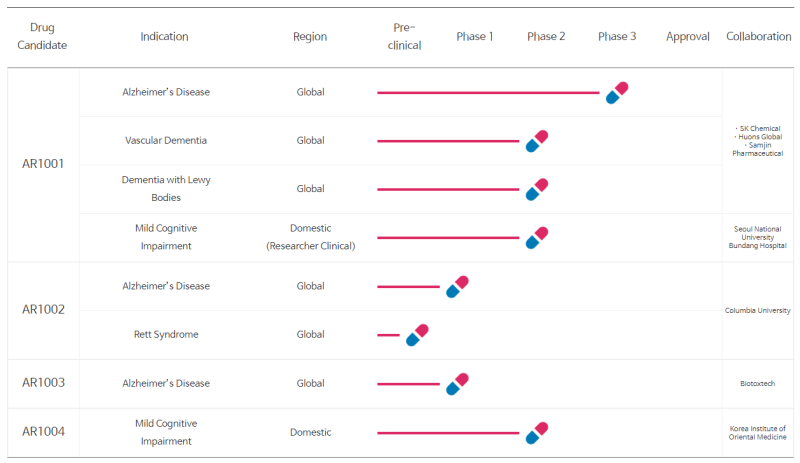Click the Domestic (Researcher Clinical) region cell

coord(310,237)
